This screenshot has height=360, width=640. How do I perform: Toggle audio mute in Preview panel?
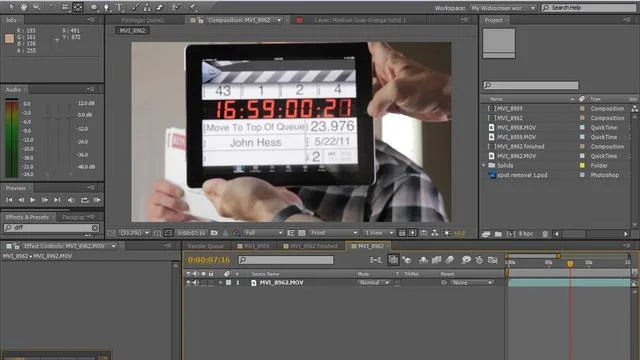tap(71, 200)
